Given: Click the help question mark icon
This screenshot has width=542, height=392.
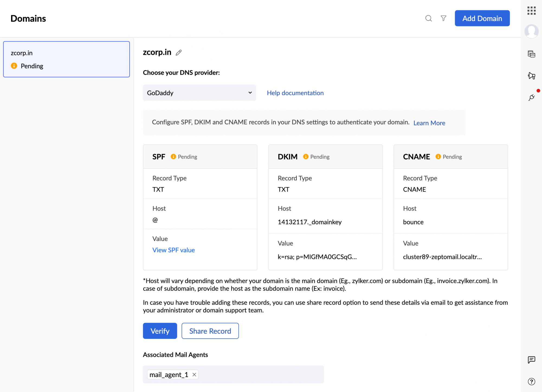Looking at the screenshot, I should pos(531,381).
